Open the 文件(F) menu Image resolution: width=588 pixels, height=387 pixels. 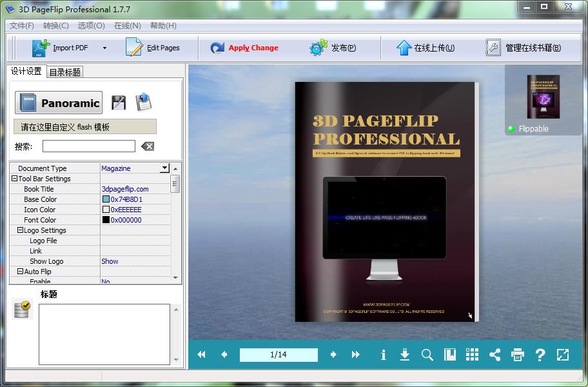tap(22, 26)
